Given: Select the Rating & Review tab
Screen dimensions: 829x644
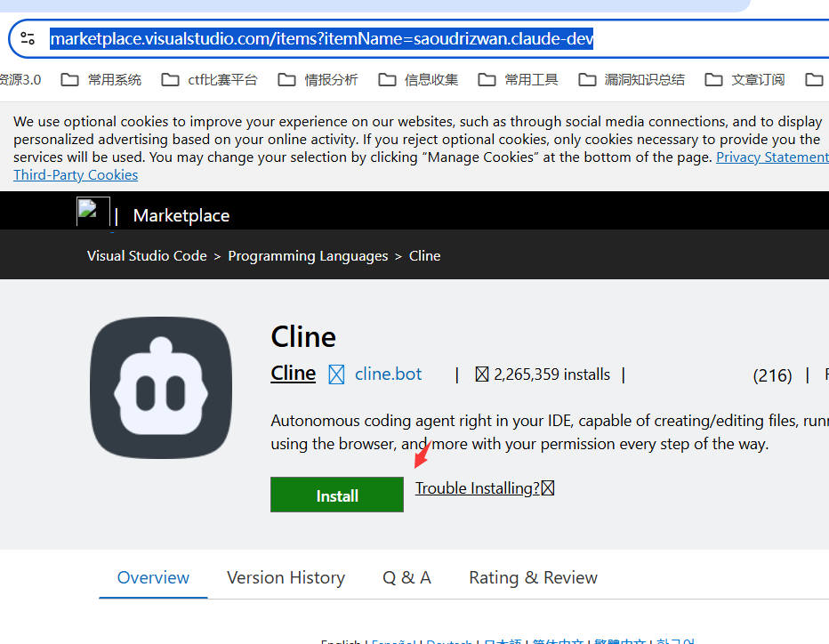Looking at the screenshot, I should coord(533,577).
